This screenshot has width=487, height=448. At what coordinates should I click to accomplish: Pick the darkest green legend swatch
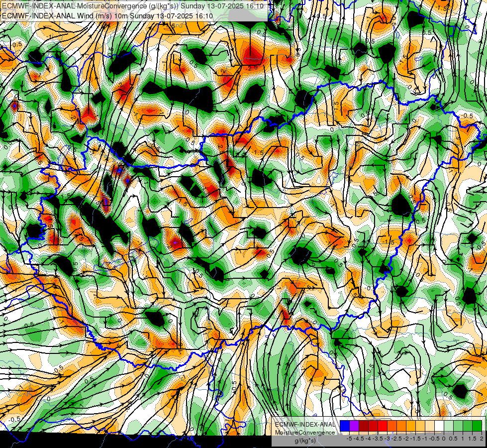(x=477, y=426)
